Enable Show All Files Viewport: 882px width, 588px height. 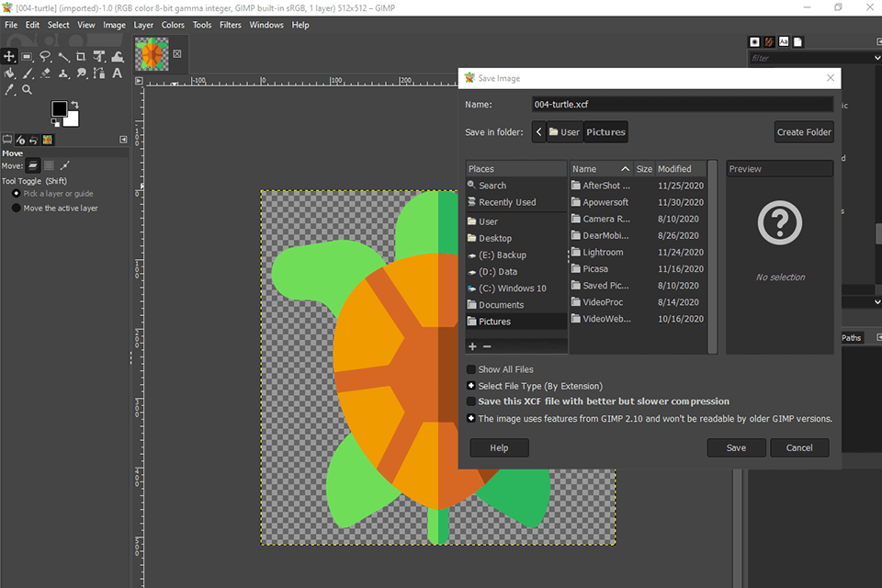pyautogui.click(x=472, y=368)
